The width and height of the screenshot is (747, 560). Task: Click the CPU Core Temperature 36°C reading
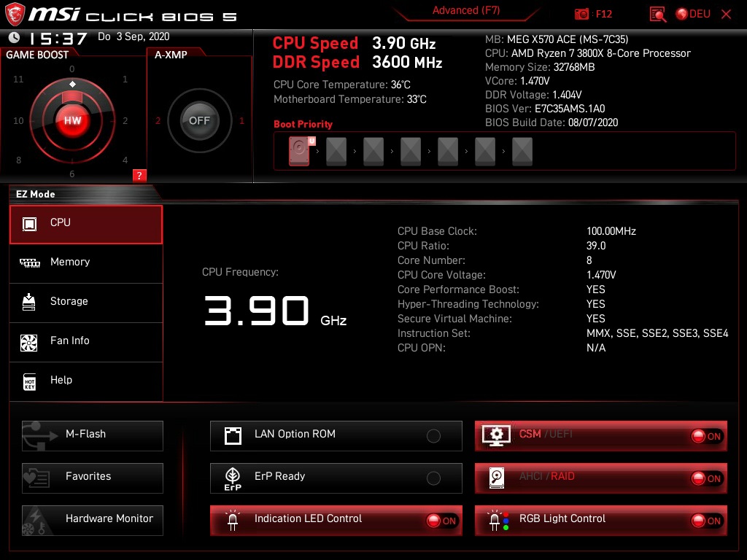(x=342, y=85)
